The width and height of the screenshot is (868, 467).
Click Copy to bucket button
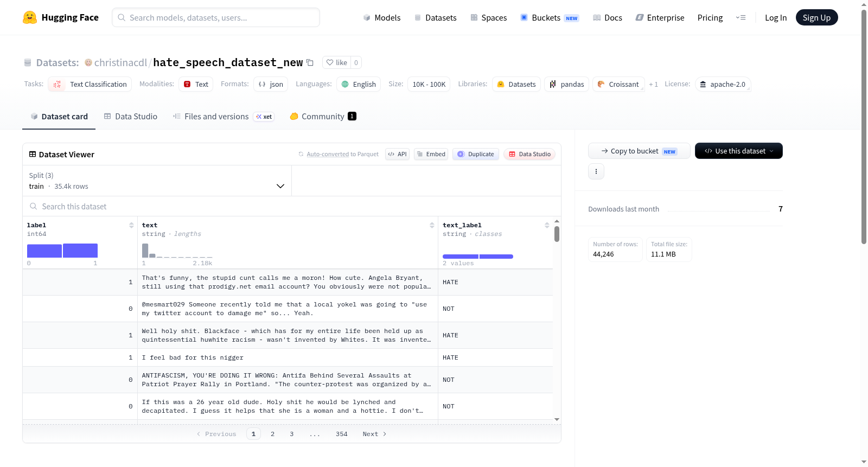click(639, 151)
